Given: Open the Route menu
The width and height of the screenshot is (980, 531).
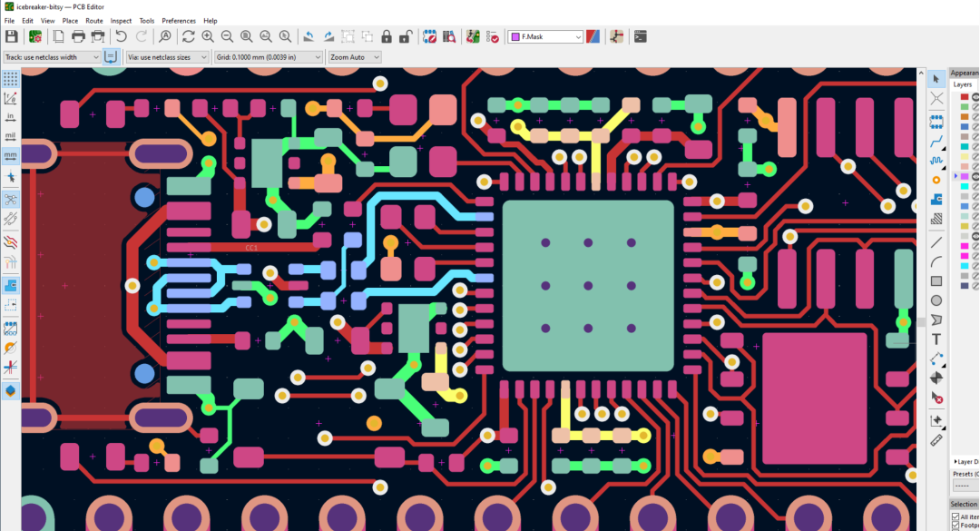Looking at the screenshot, I should (x=94, y=20).
